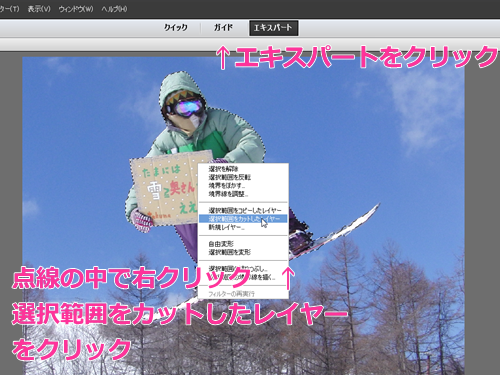Screen dimensions: 500x375
Task: Choose 新規レイヤー... in the context menu
Action: 243,227
